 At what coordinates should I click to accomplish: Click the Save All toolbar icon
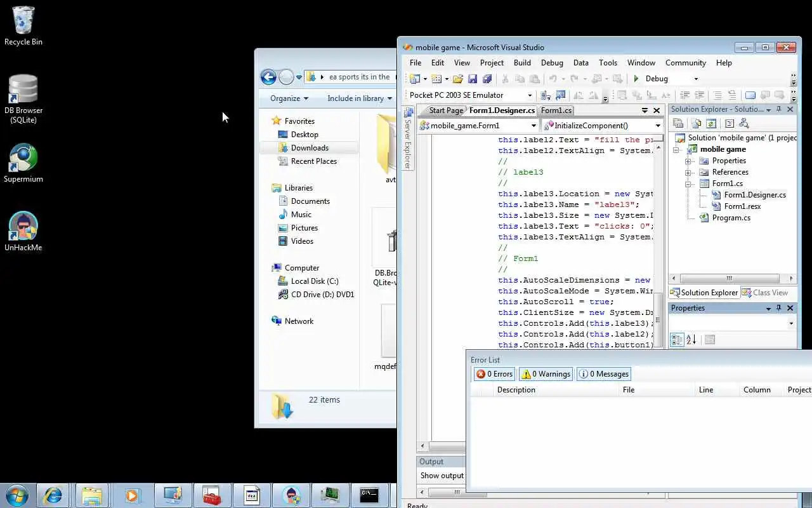click(487, 79)
